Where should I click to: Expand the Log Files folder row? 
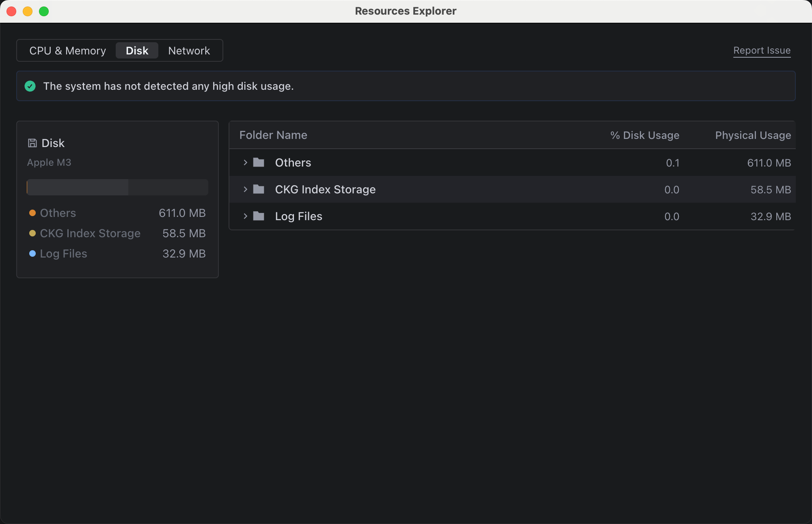click(245, 216)
